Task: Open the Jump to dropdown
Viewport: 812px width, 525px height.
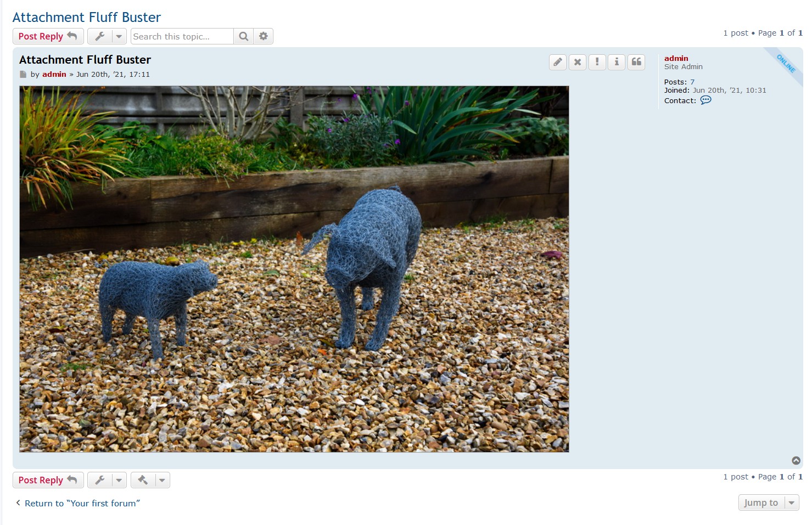Action: click(x=769, y=503)
